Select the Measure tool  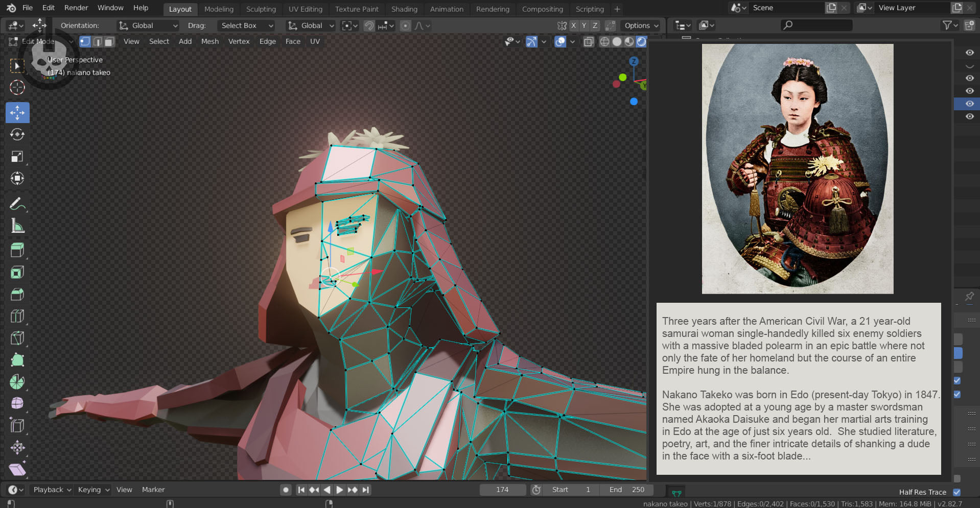(17, 226)
